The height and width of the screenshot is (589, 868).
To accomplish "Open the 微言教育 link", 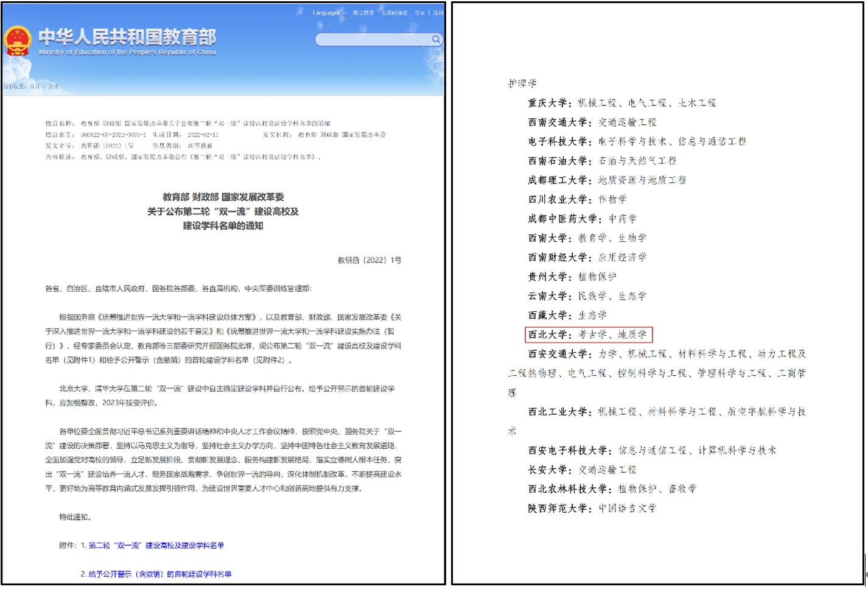I will [363, 13].
